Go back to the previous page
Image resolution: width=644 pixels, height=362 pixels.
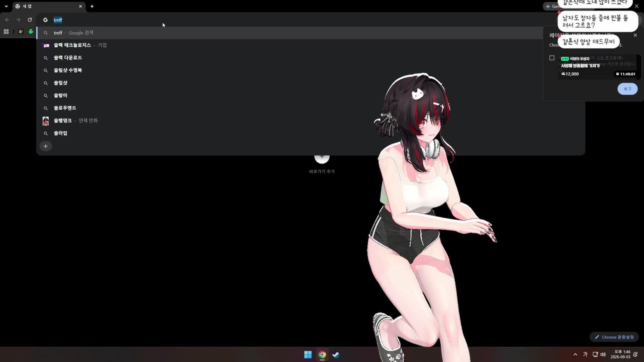click(7, 20)
